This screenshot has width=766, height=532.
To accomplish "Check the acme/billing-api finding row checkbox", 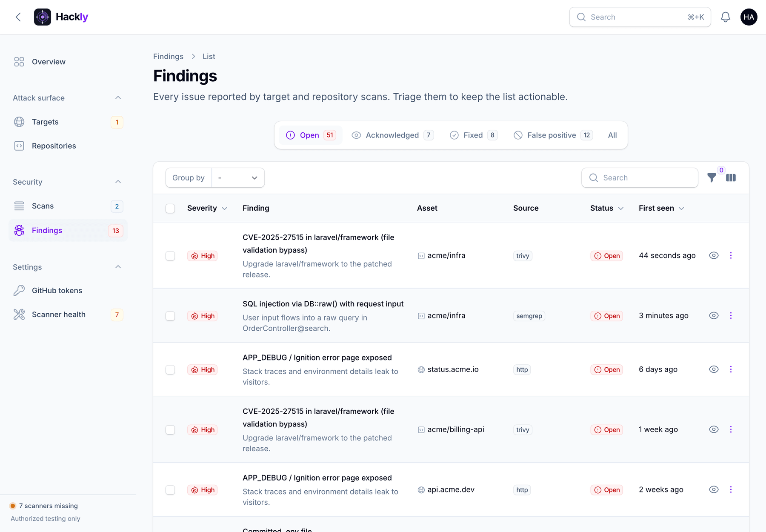I will point(170,430).
